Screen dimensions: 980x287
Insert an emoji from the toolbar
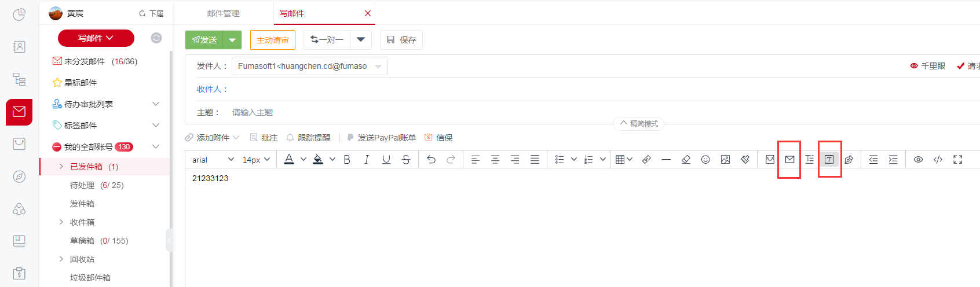pos(705,160)
